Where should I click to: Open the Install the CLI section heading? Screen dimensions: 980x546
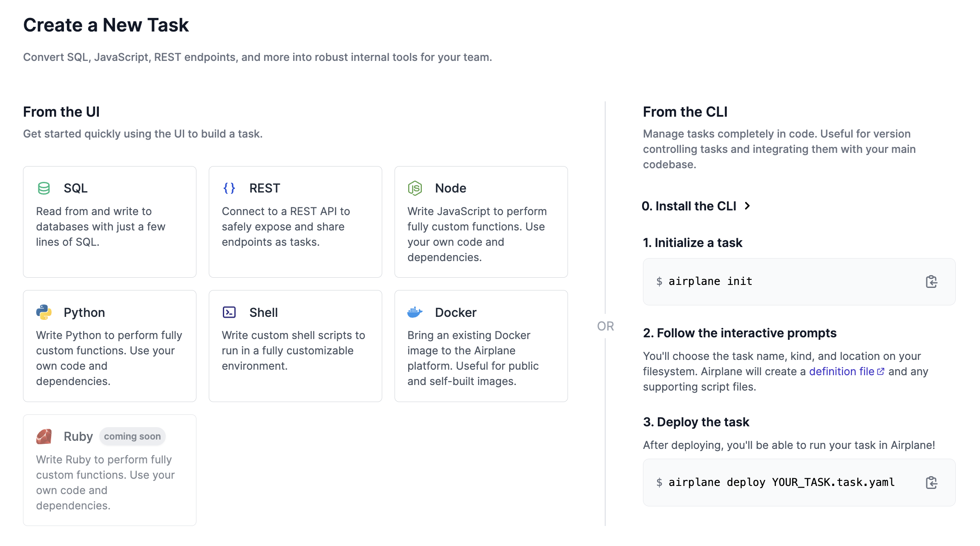click(689, 206)
